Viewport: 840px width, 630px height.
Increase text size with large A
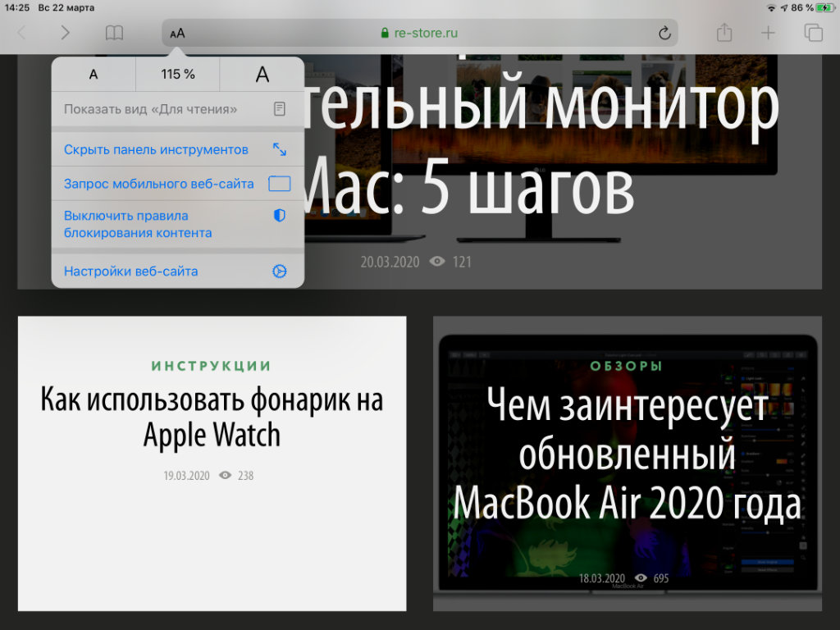tap(262, 75)
